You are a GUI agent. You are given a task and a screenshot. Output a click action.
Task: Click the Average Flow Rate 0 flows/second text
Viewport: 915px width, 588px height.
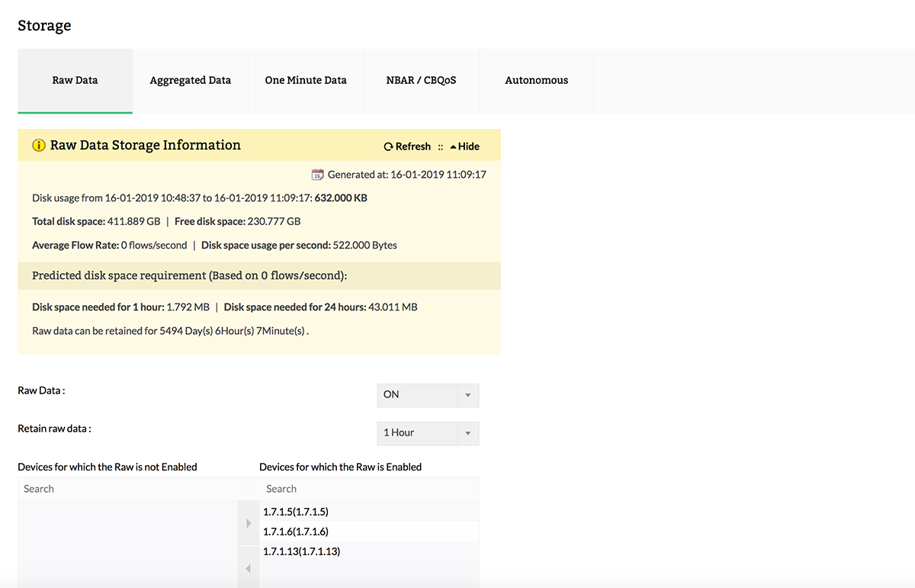point(109,246)
